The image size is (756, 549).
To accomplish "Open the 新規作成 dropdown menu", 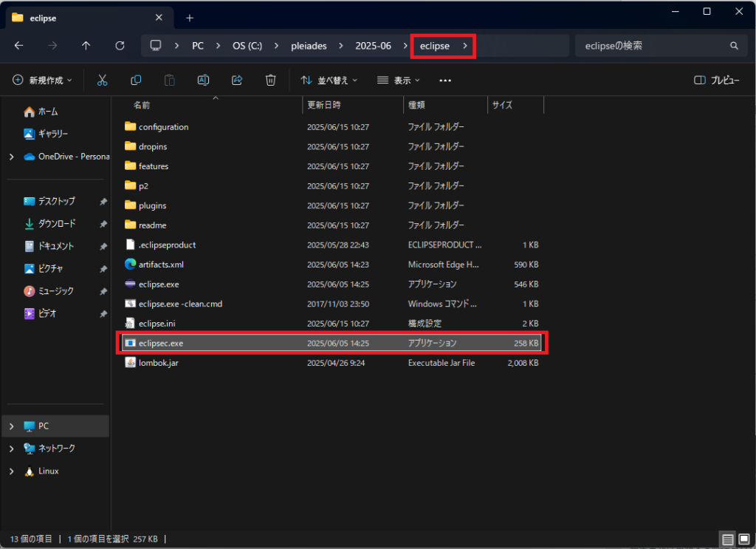I will 44,80.
